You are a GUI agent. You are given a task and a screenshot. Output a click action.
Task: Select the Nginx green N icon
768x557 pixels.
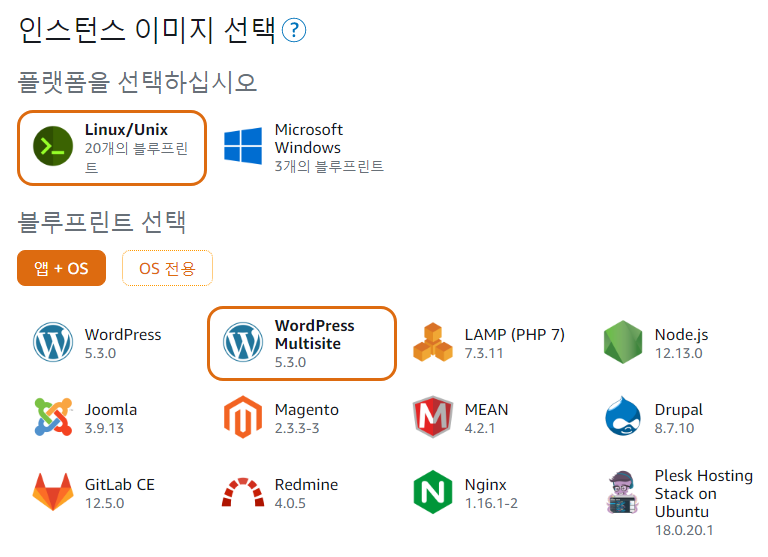tap(433, 492)
